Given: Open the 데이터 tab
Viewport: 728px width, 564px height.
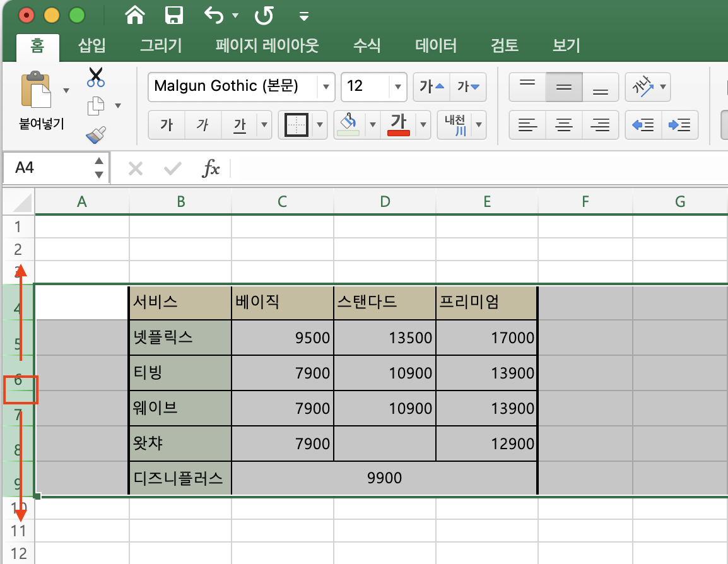Looking at the screenshot, I should tap(435, 45).
